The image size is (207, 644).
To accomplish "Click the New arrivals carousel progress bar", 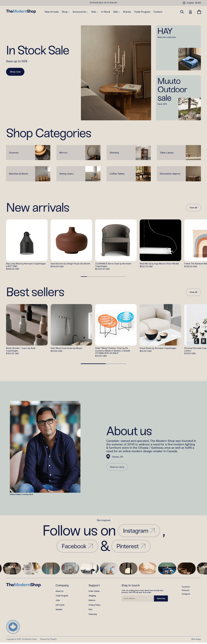I will pos(103,276).
